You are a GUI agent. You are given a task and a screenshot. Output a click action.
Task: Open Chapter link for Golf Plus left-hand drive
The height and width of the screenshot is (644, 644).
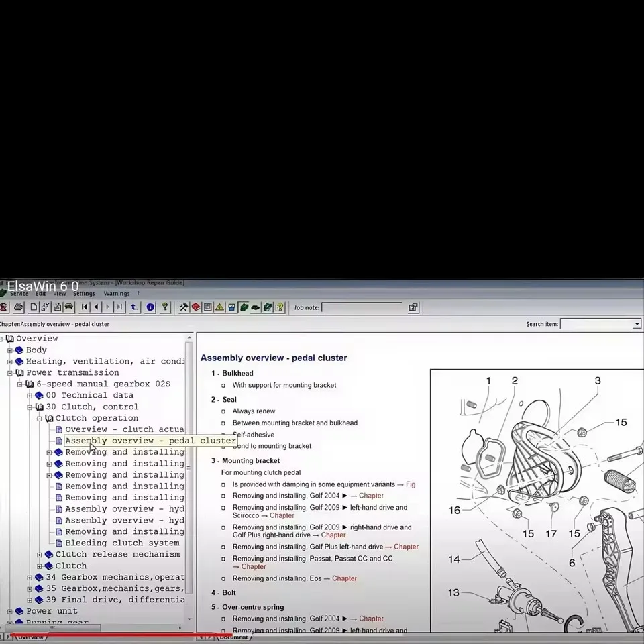[406, 547]
